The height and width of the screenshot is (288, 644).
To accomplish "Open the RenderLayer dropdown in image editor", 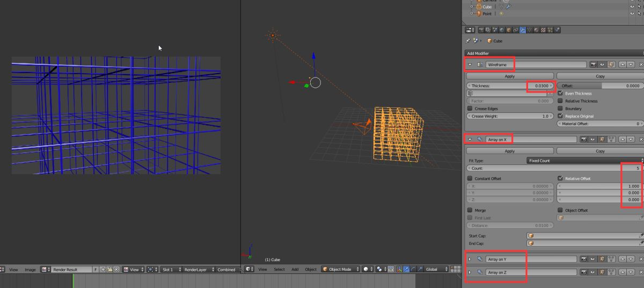I will (x=197, y=269).
